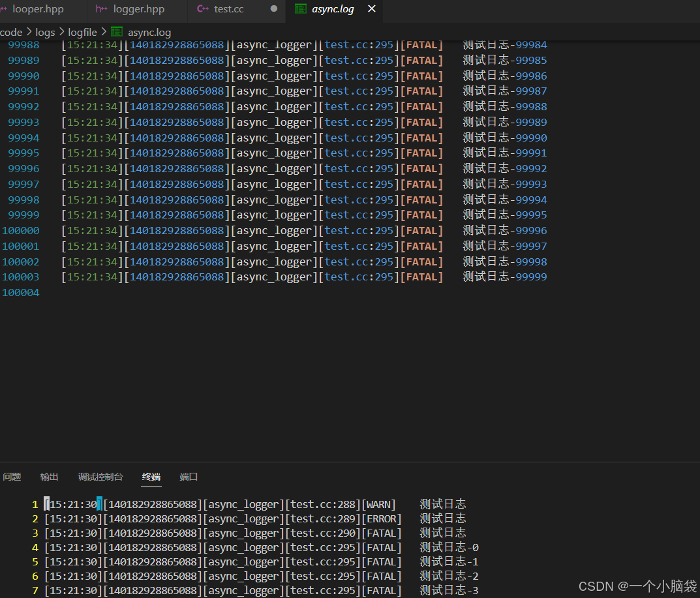Click the 'logs' breadcrumb segment
Screen dimensions: 700x598
[x=45, y=32]
